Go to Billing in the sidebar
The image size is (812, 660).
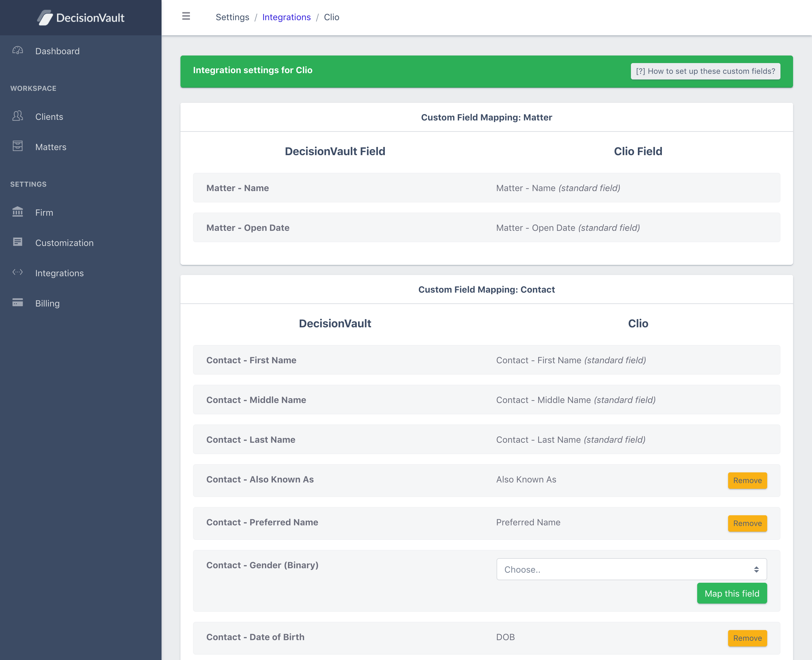pos(47,303)
